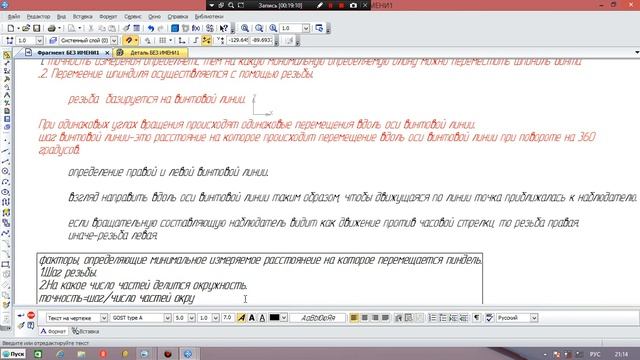Open the context help pointer tool
The width and height of the screenshot is (640, 360).
click(223, 28)
